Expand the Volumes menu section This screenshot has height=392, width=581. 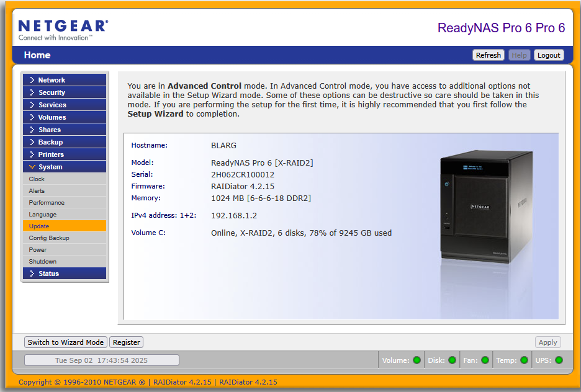tap(65, 117)
